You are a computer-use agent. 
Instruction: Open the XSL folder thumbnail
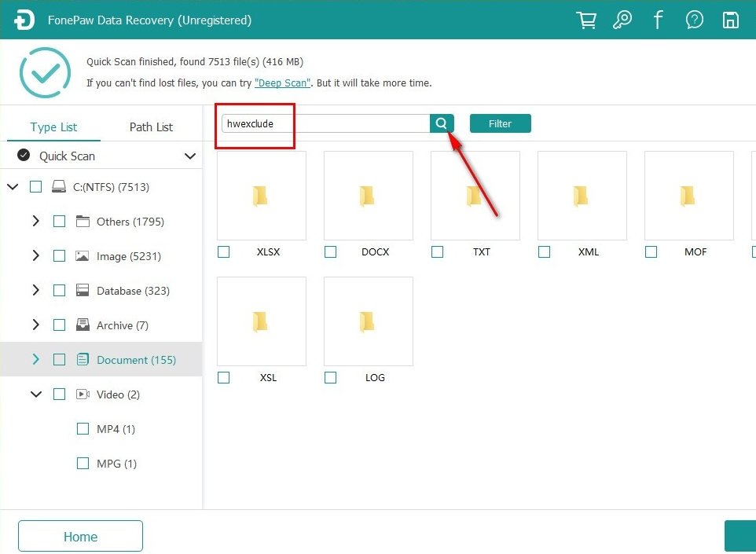[262, 321]
